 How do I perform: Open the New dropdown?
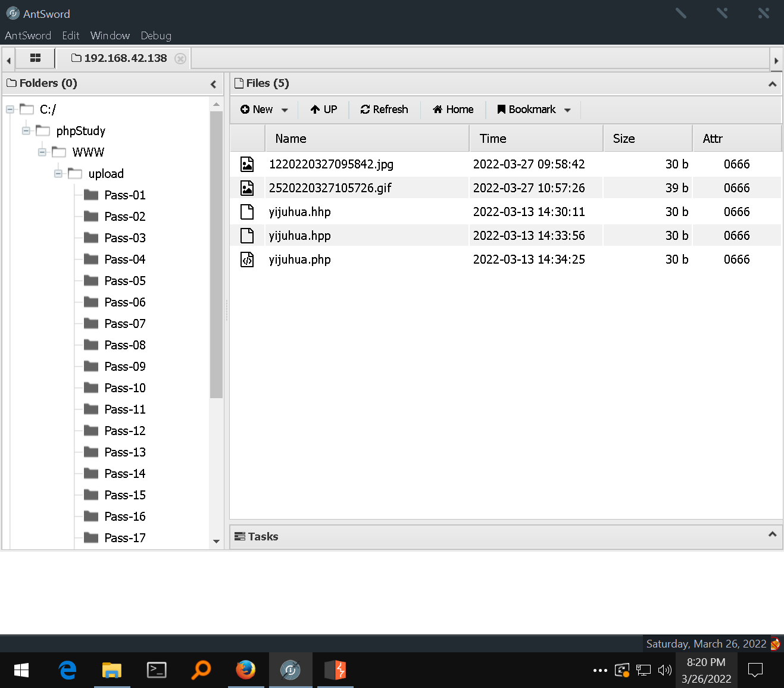264,110
